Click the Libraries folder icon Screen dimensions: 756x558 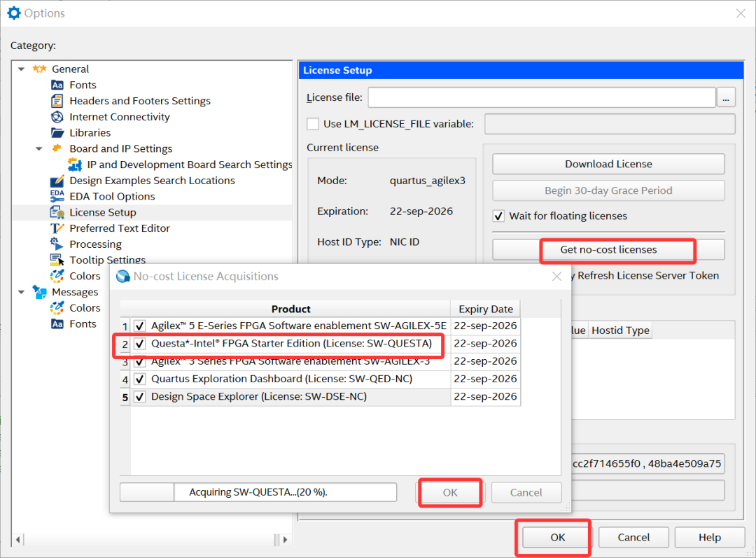pos(57,132)
